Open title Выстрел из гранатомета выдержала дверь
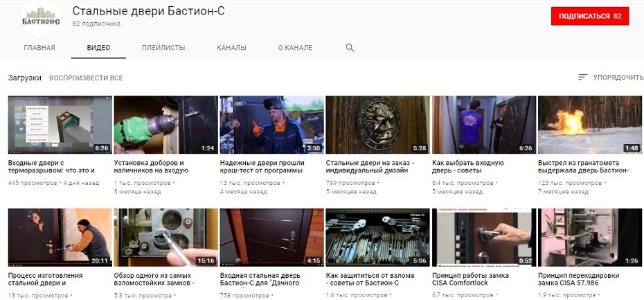The height and width of the screenshot is (300, 644). pos(584,166)
